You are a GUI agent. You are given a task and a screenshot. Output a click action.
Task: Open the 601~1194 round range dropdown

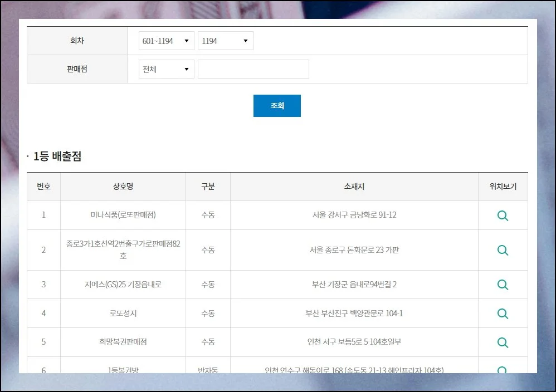(166, 41)
